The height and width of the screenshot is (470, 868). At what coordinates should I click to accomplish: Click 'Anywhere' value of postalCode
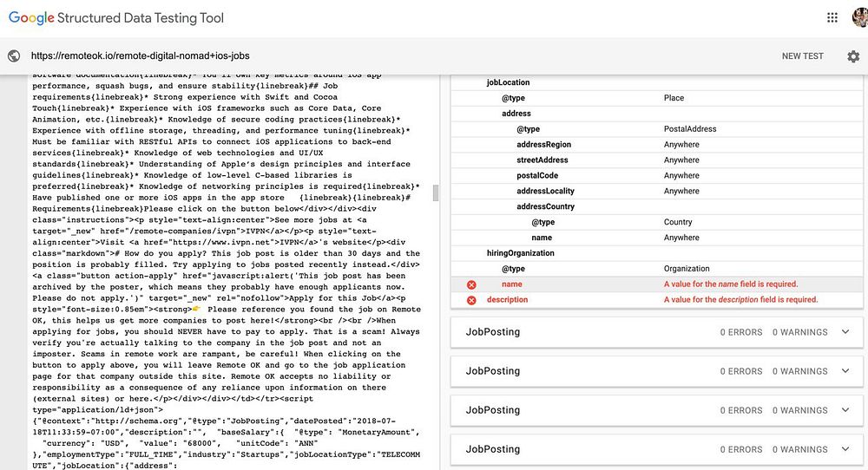pyautogui.click(x=681, y=175)
